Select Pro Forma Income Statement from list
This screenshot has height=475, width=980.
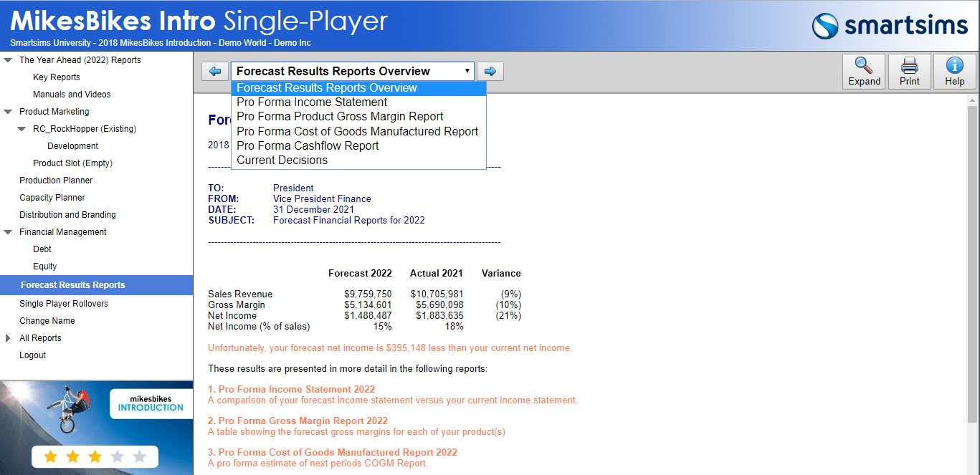(312, 102)
